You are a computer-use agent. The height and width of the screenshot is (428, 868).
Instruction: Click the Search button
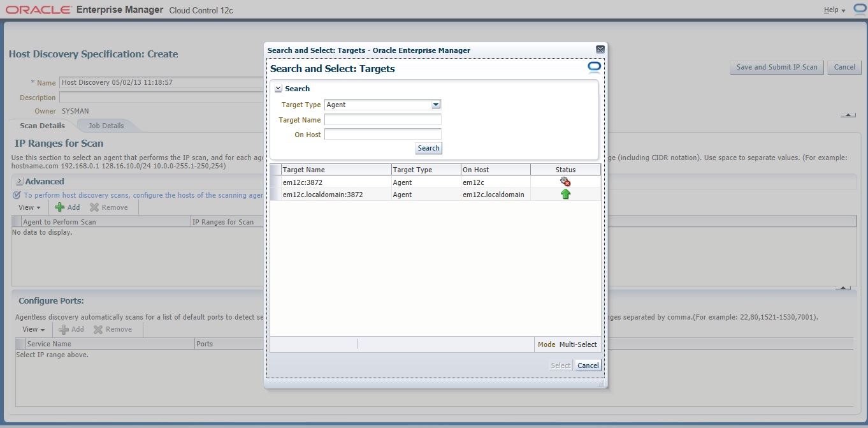428,148
